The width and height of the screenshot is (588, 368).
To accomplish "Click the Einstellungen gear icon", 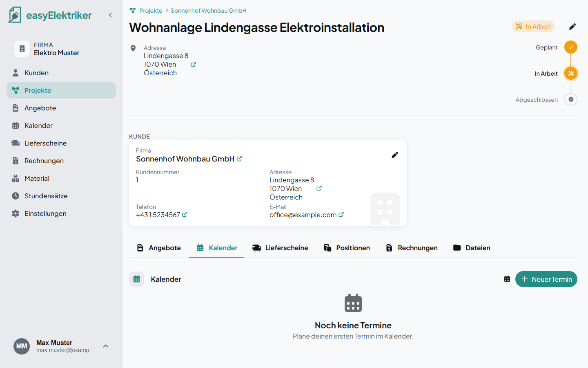I will coord(16,213).
